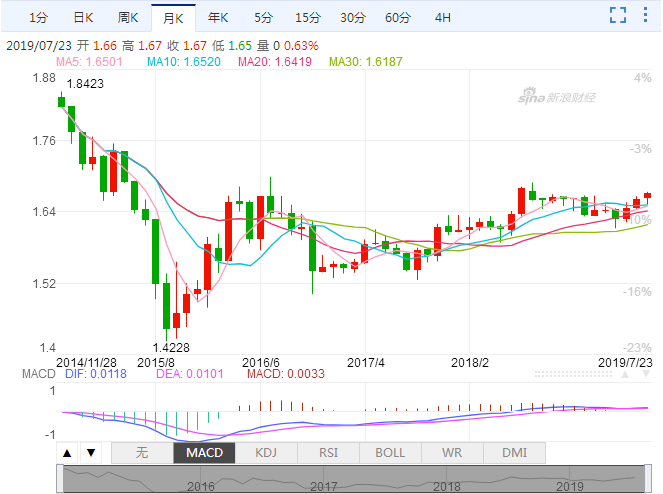Click the MA10: 1.6520 legend label
The image size is (663, 494).
click(184, 62)
